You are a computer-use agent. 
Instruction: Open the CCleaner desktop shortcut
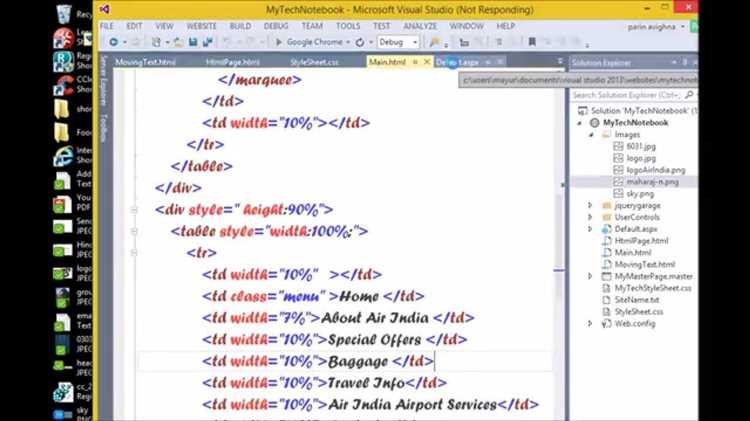[64, 85]
